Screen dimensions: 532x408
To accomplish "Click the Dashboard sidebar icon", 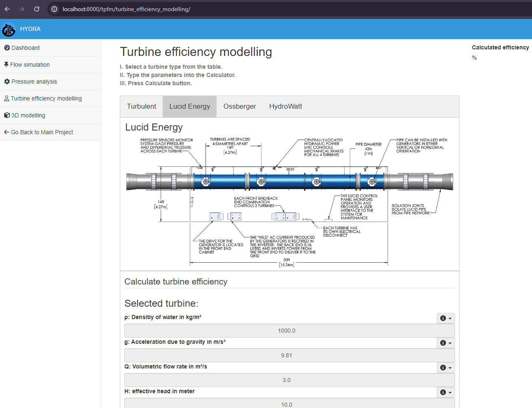I will click(x=7, y=48).
